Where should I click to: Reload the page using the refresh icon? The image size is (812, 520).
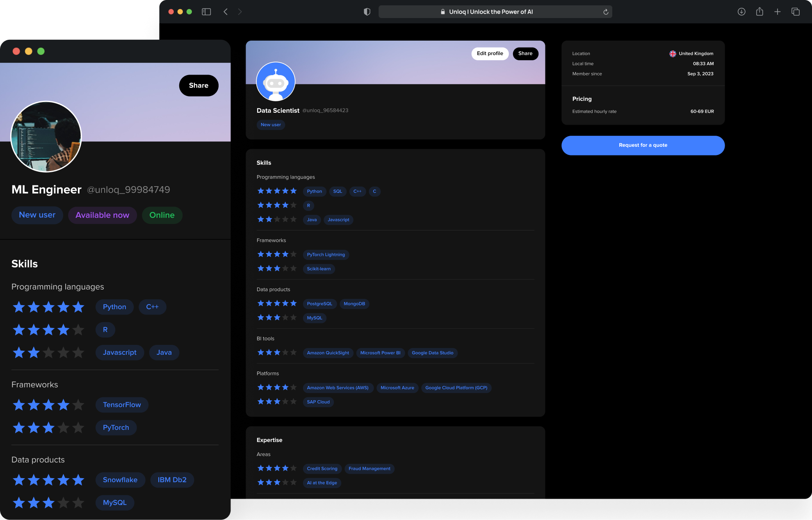[606, 12]
